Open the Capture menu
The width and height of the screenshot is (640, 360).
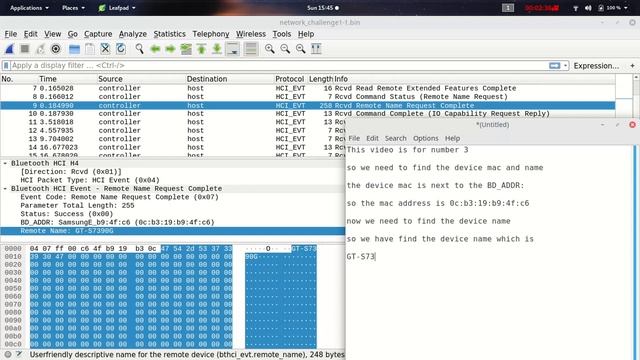point(98,34)
